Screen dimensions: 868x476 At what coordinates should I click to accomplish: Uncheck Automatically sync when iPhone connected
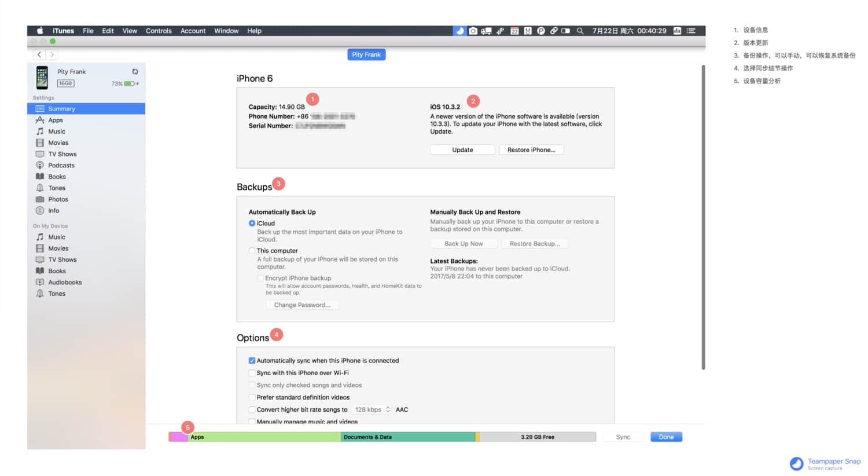pyautogui.click(x=252, y=360)
